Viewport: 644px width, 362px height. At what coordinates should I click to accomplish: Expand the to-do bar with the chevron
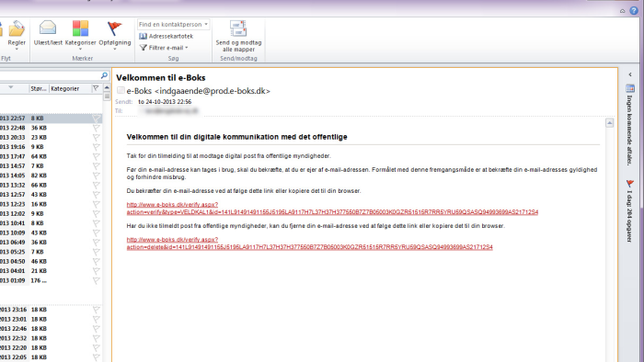coord(630,74)
